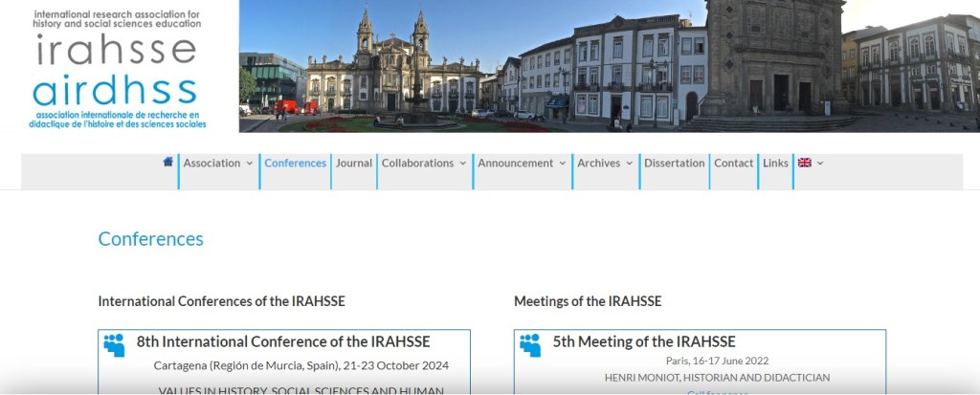Open the language selector chevron
The height and width of the screenshot is (395, 980).
(820, 164)
